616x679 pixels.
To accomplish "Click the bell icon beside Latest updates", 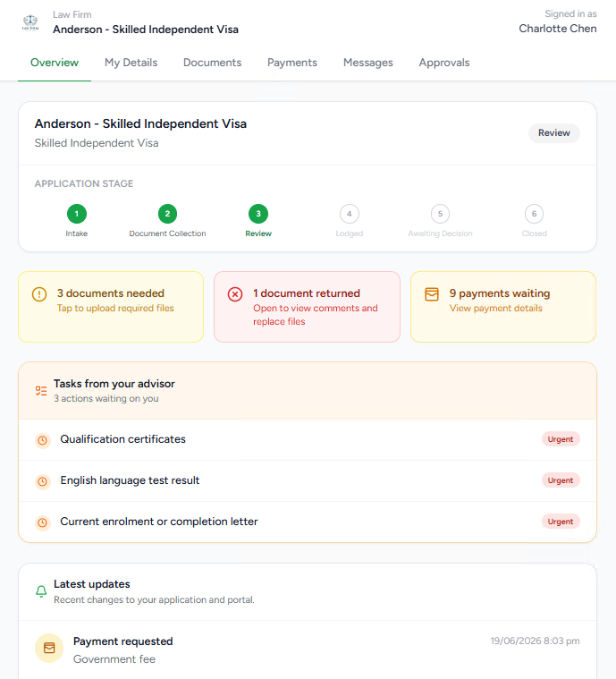I will tap(41, 591).
